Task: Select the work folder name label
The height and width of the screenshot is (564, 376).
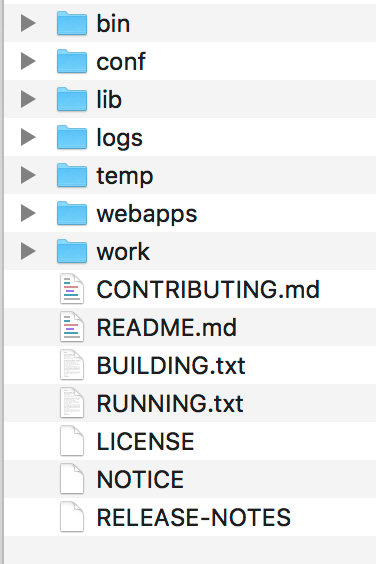Action: 123,251
